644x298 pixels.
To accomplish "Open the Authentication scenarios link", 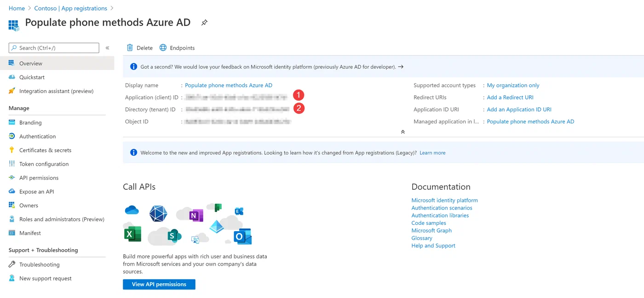I will 442,208.
